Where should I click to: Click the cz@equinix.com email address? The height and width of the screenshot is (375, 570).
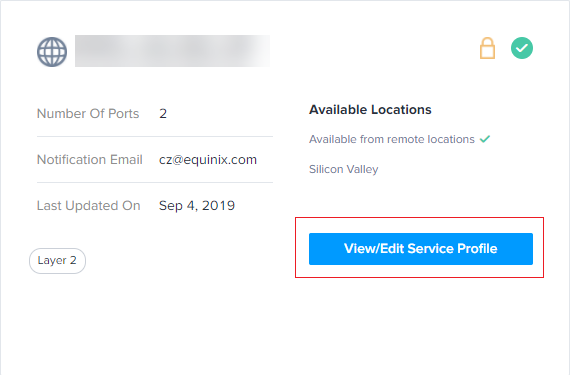pyautogui.click(x=208, y=160)
